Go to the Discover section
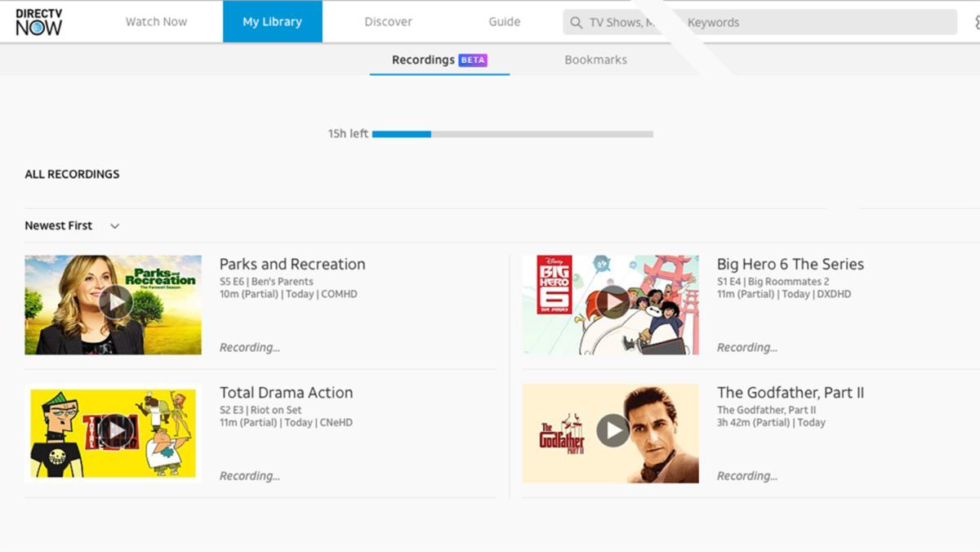 pos(388,22)
